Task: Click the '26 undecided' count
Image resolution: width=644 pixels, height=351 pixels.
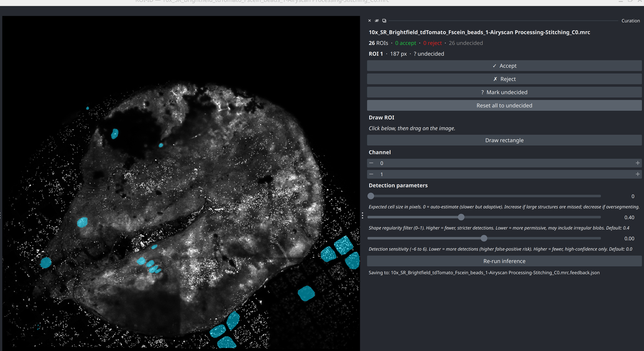Action: click(x=466, y=43)
